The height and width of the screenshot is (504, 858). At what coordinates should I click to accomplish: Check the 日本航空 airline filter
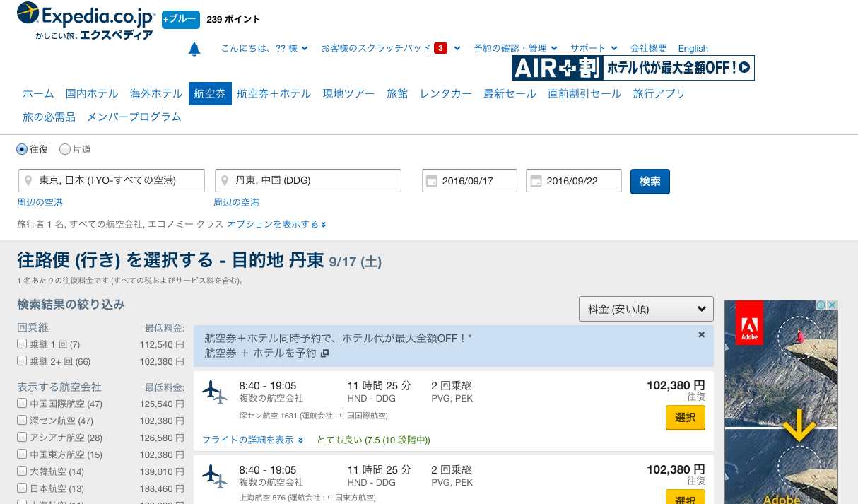pos(22,488)
